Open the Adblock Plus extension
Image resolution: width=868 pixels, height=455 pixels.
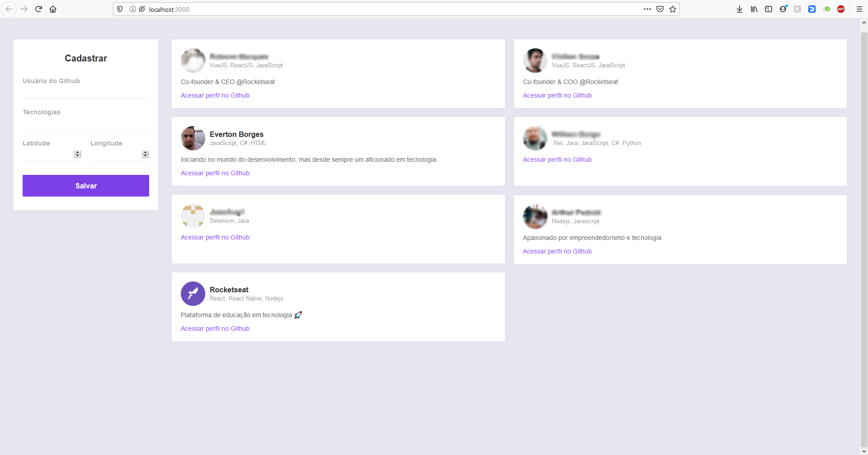tap(841, 9)
